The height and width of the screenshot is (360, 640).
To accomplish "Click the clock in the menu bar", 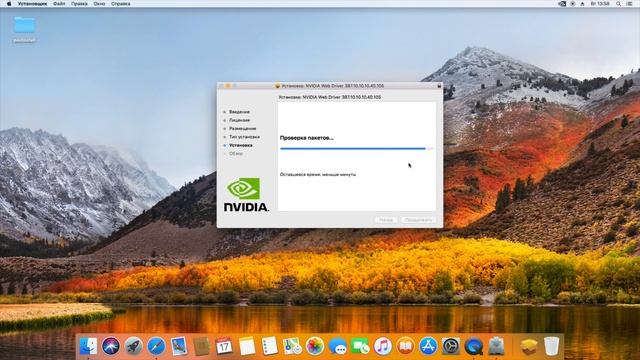I will point(600,4).
